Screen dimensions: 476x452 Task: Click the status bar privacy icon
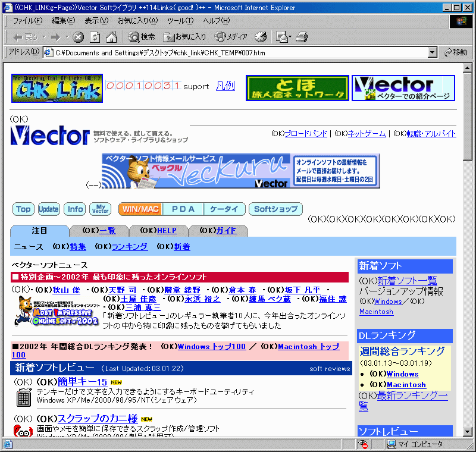363,444
